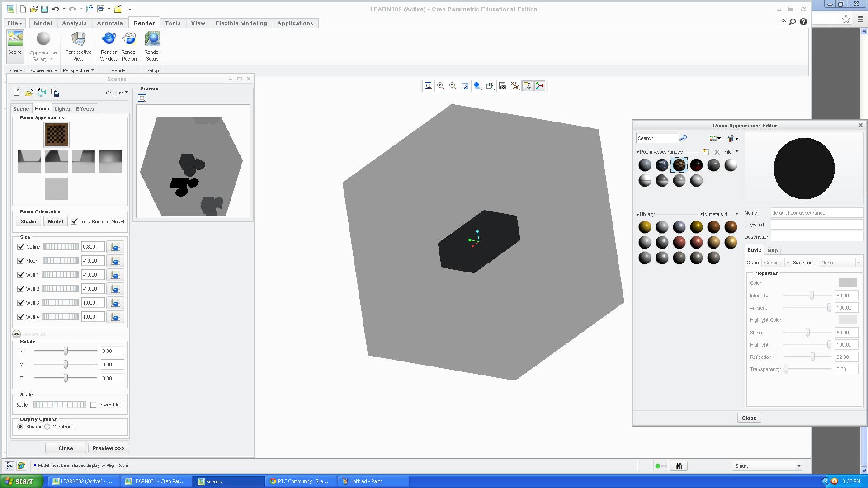Select the Wireframe display option
The image size is (868, 488).
47,427
